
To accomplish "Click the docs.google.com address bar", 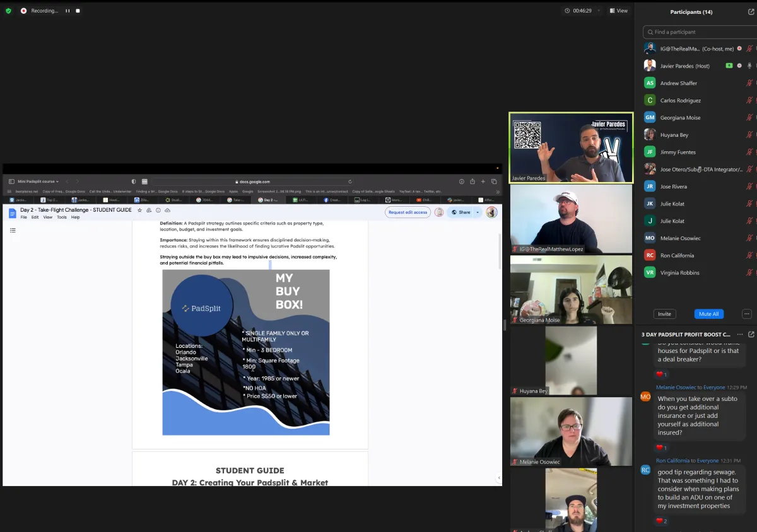I will point(252,182).
